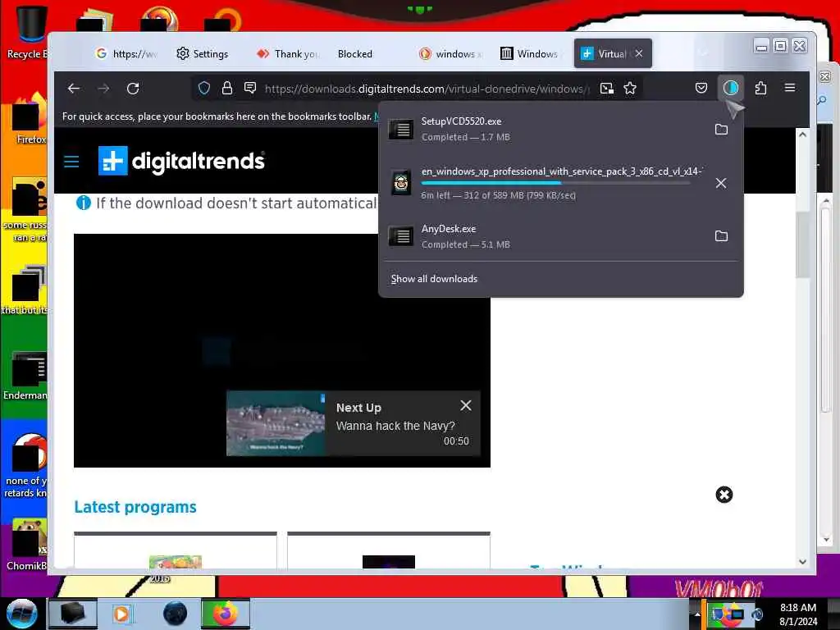Image resolution: width=840 pixels, height=630 pixels.
Task: Switch to the Blocked tab
Action: pyautogui.click(x=355, y=53)
